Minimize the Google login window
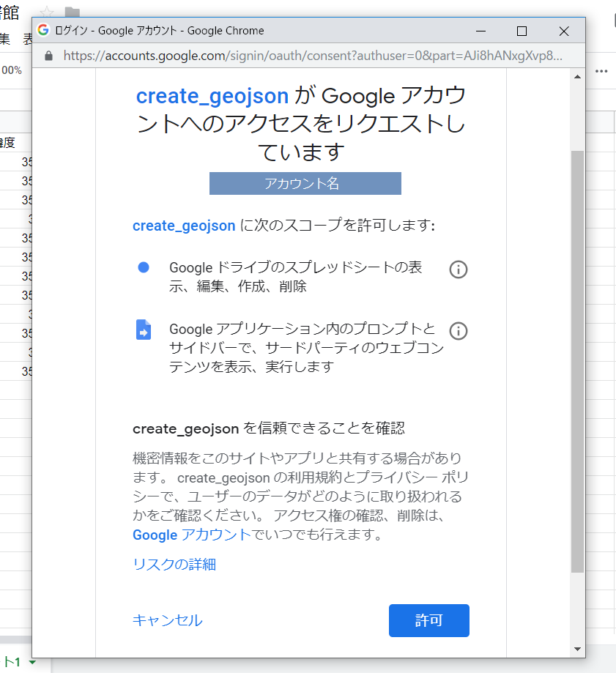The width and height of the screenshot is (616, 673). click(x=480, y=31)
